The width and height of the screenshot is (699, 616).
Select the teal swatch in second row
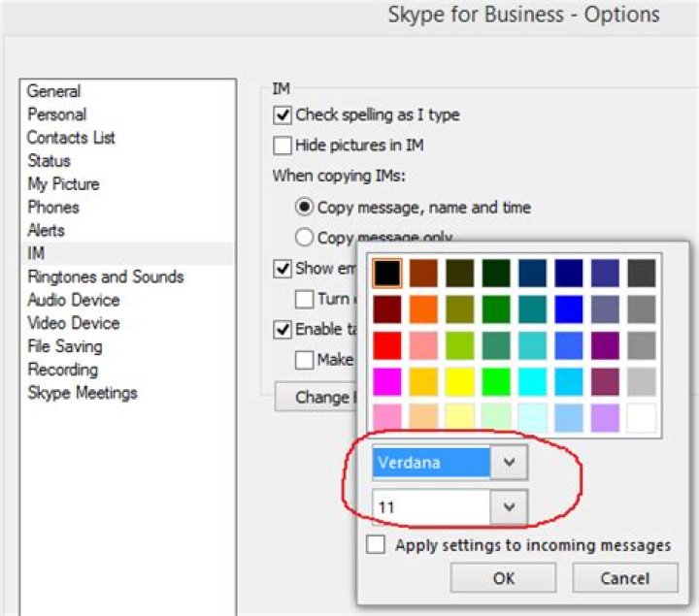[x=532, y=309]
